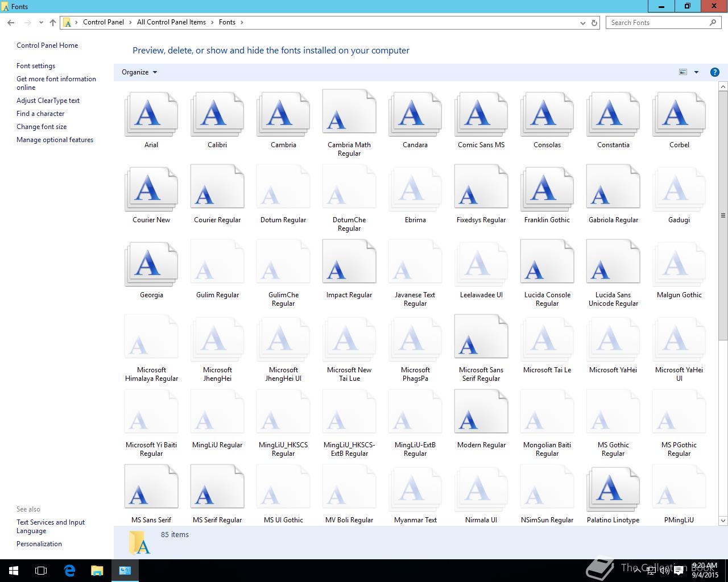The width and height of the screenshot is (728, 582).
Task: Open File Explorer from taskbar
Action: [97, 571]
